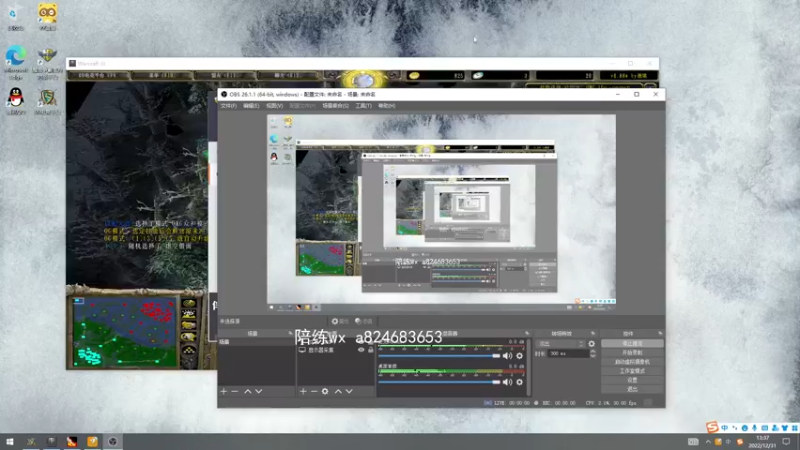Click the Warcraft minimap
Screen dimensions: 800x450
(124, 332)
